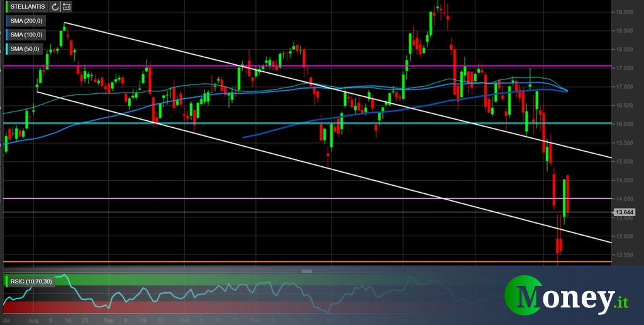Viewport: 644px width, 325px height.
Task: Click the 15.000 price axis label
Action: click(x=624, y=162)
